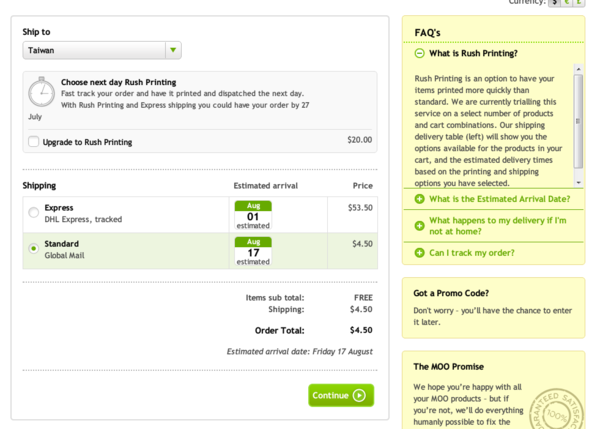Click the Rush Printing stopwatch icon
Viewport: 600px width, 429px height.
pyautogui.click(x=41, y=93)
